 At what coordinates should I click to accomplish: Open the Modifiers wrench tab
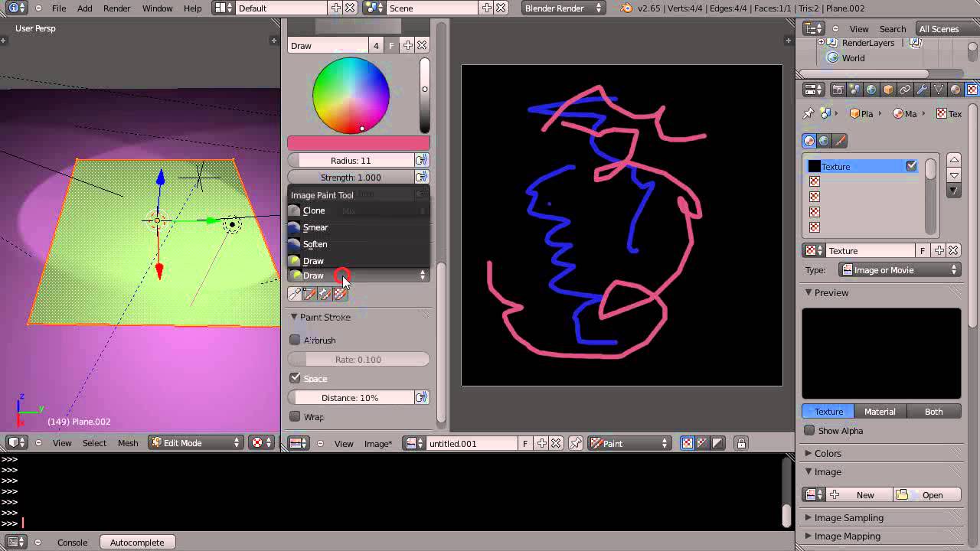[x=922, y=90]
